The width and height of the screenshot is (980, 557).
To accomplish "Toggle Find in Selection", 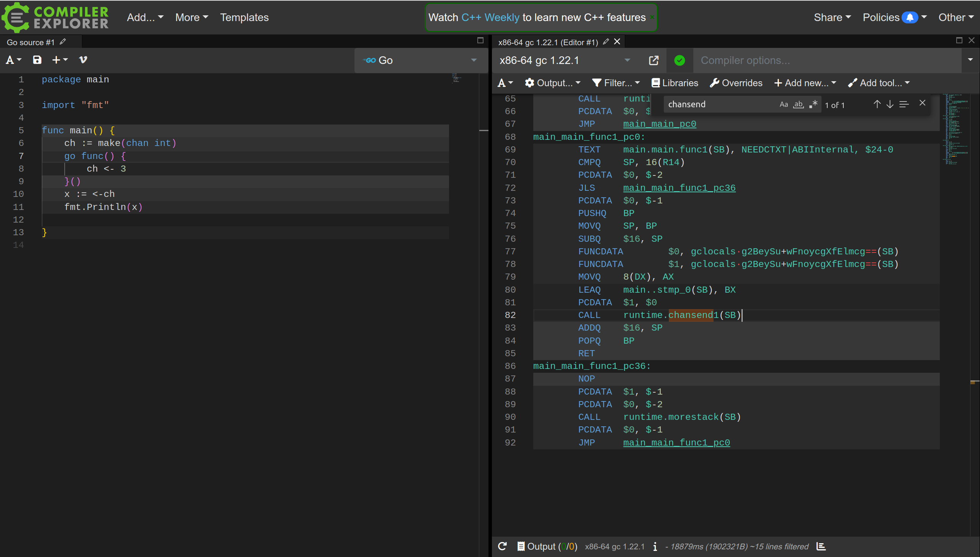I will pyautogui.click(x=904, y=104).
